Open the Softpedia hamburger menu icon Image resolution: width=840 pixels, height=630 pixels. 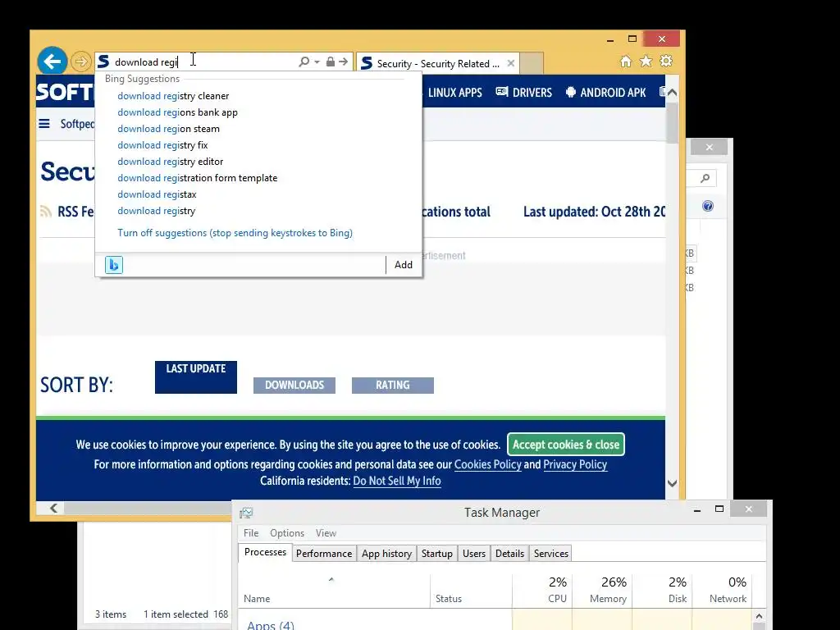(44, 124)
